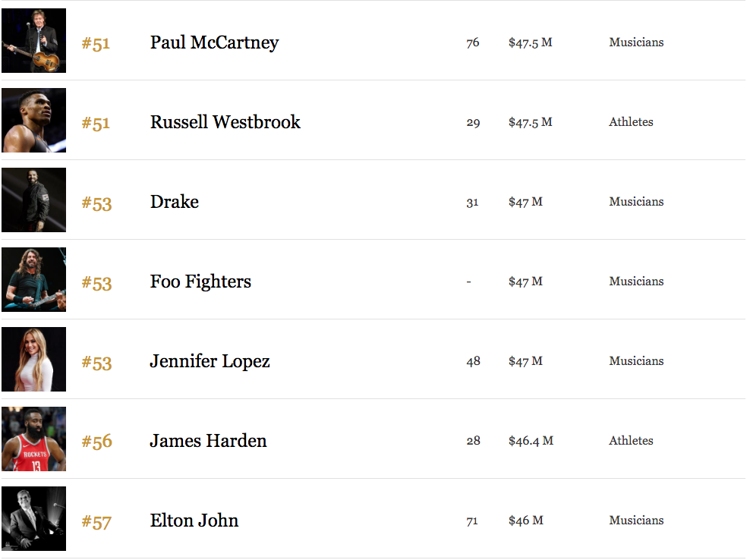Click Drake's thumbnail image
This screenshot has height=560, width=747.
pos(34,200)
